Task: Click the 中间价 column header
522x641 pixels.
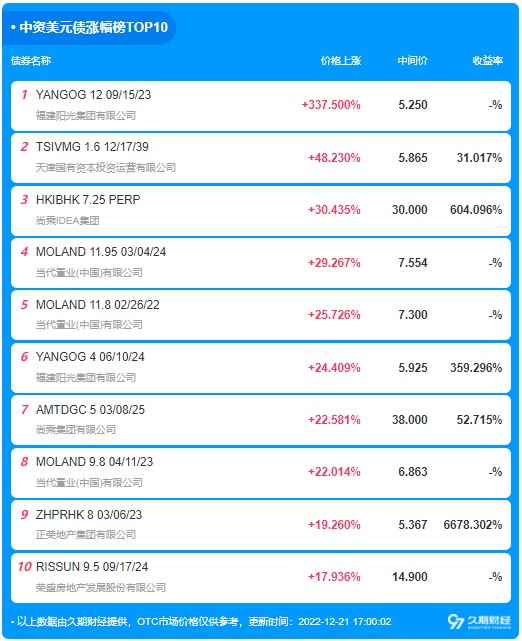Action: [x=412, y=61]
